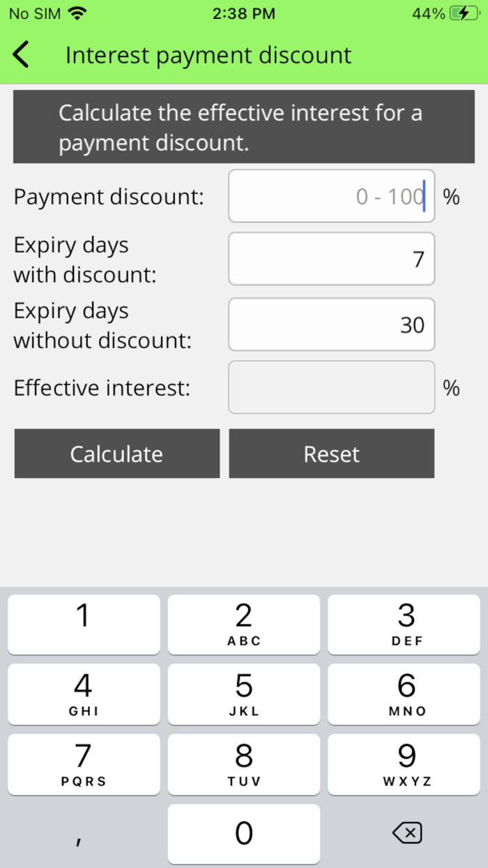Select the Expiry days without discount field
Image resolution: width=488 pixels, height=868 pixels.
click(x=332, y=324)
